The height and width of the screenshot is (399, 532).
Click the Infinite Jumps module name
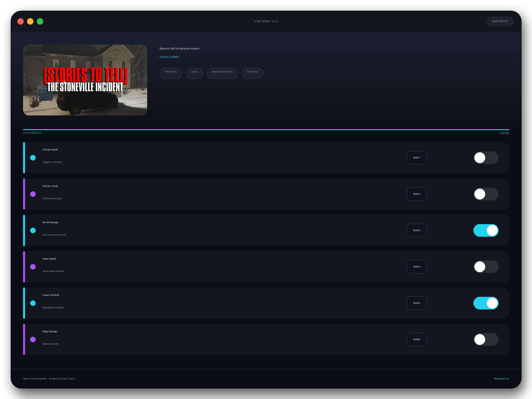(x=50, y=186)
